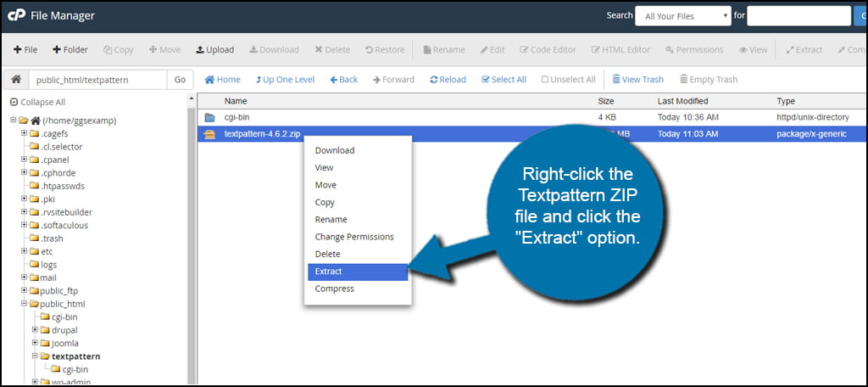This screenshot has width=868, height=387.
Task: Click the Permissions toolbar button
Action: (x=694, y=50)
